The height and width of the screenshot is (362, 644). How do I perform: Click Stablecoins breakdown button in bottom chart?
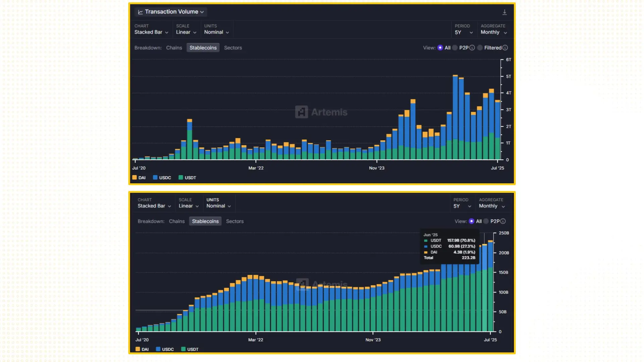tap(205, 221)
